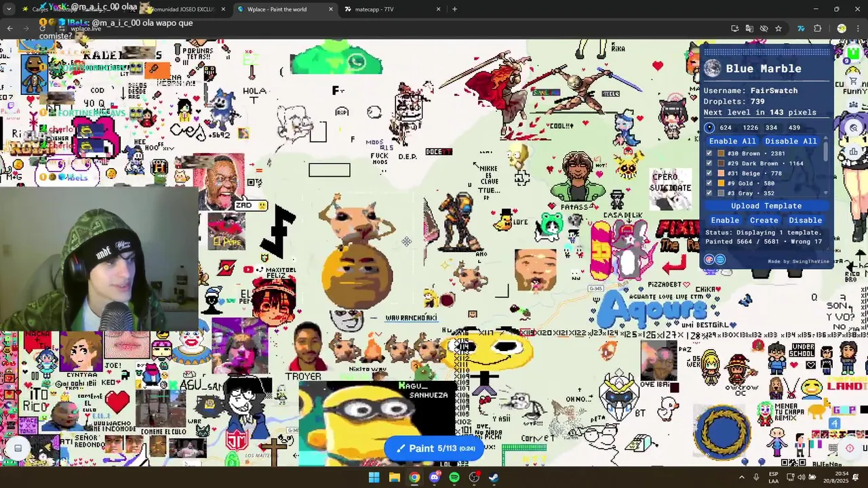This screenshot has height=488, width=868.
Task: Uncheck the #9 Gold color checkbox
Action: 709,183
